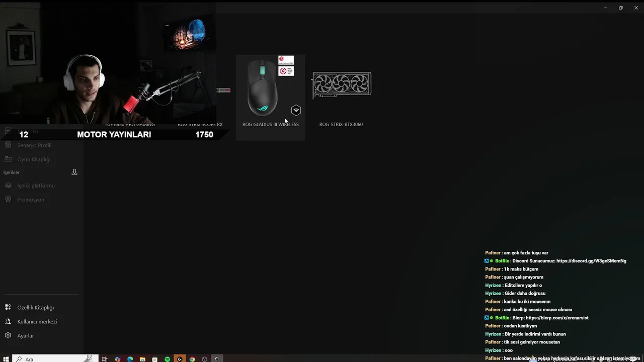Image resolution: width=644 pixels, height=362 pixels.
Task: Open Spotify from the taskbar
Action: pos(167,359)
